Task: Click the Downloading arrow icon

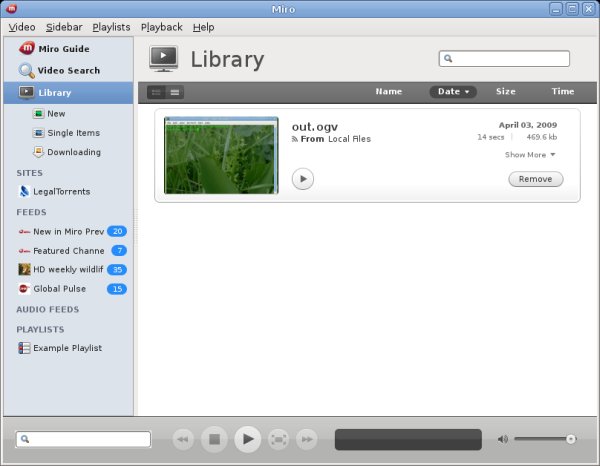Action: pyautogui.click(x=38, y=152)
